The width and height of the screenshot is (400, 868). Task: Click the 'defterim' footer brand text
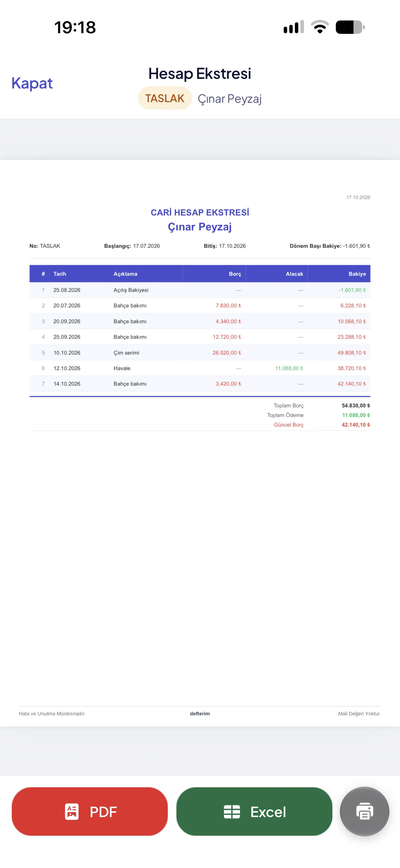pyautogui.click(x=200, y=713)
